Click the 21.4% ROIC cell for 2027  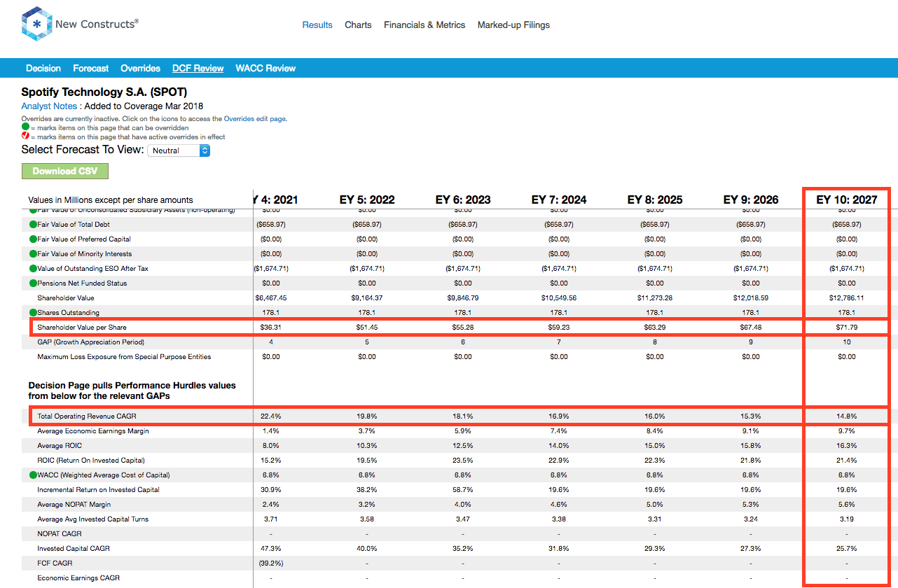(x=847, y=461)
